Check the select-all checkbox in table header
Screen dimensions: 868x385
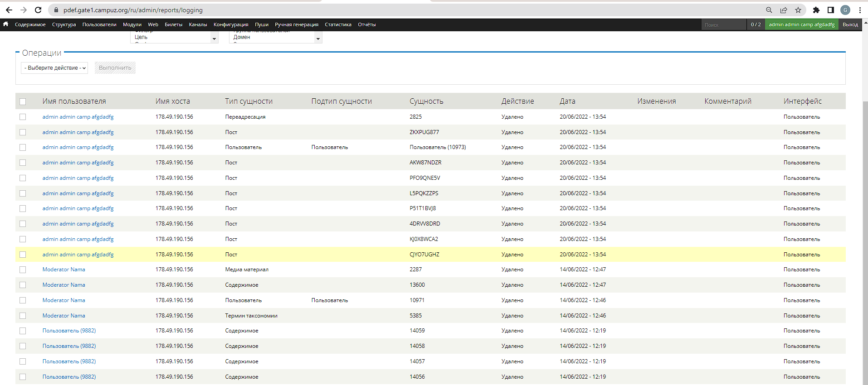[23, 101]
